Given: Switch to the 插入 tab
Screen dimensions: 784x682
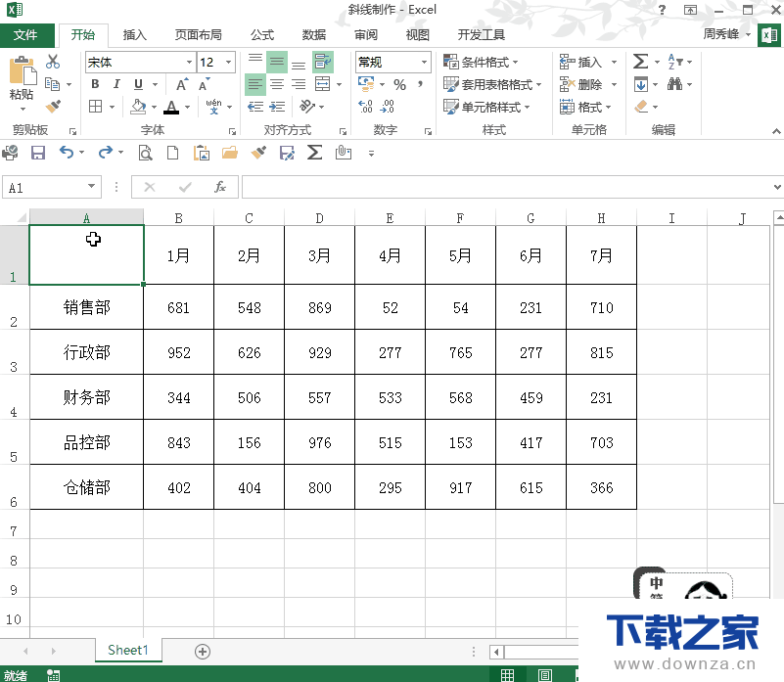Looking at the screenshot, I should tap(134, 35).
